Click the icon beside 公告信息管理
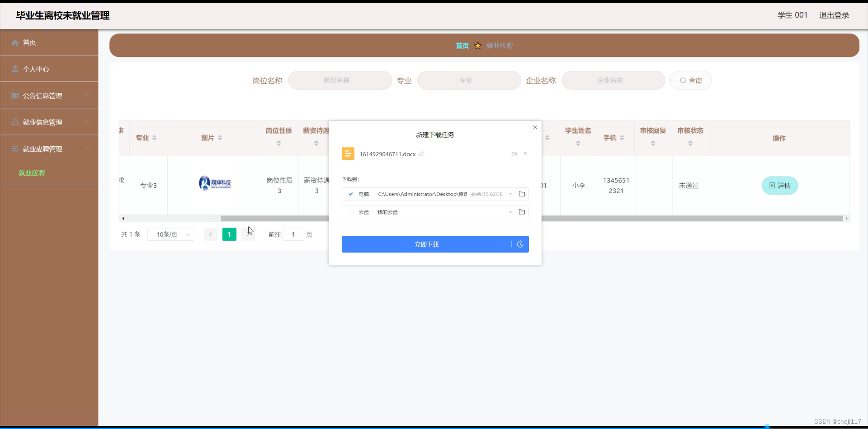This screenshot has width=868, height=429. 15,95
